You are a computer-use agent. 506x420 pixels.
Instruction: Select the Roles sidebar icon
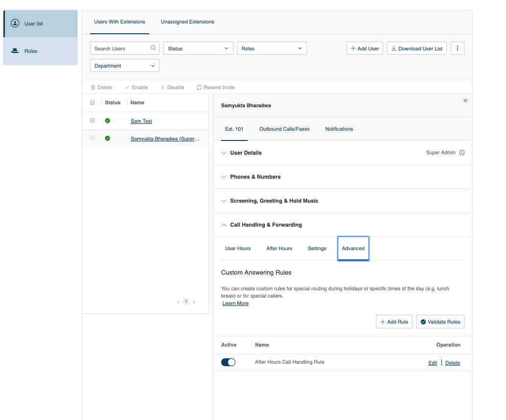(x=15, y=51)
